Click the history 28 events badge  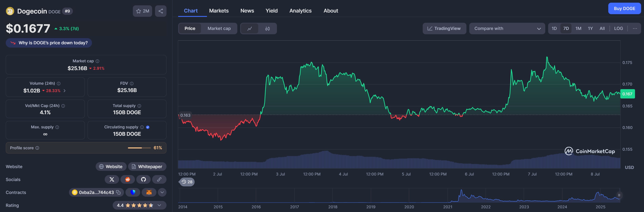(x=187, y=182)
